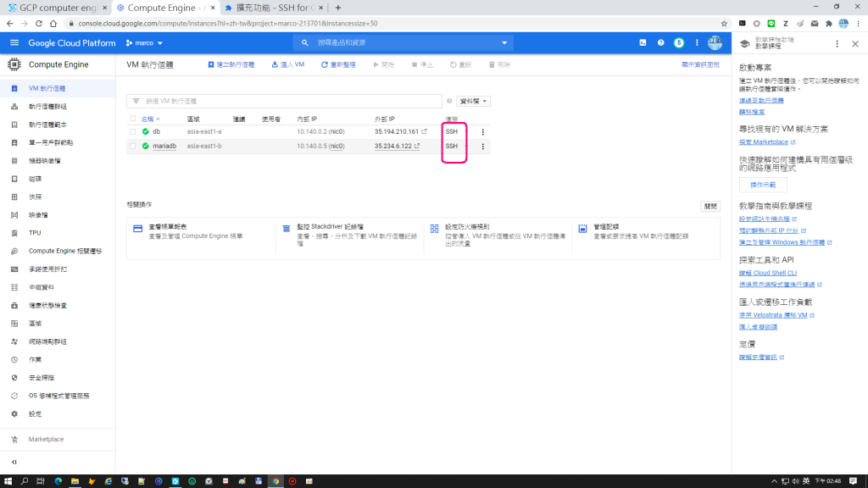Click 匯入 VM import button
The image size is (868, 488).
288,64
